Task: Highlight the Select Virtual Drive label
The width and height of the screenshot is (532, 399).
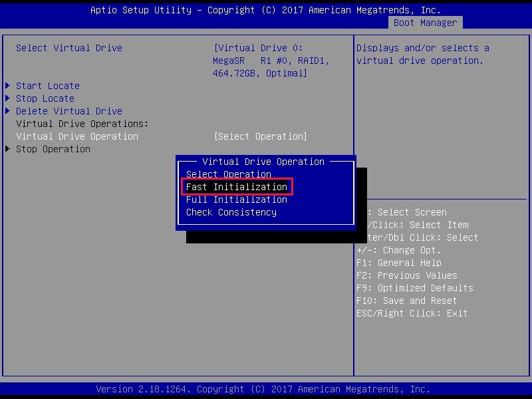Action: pos(69,48)
